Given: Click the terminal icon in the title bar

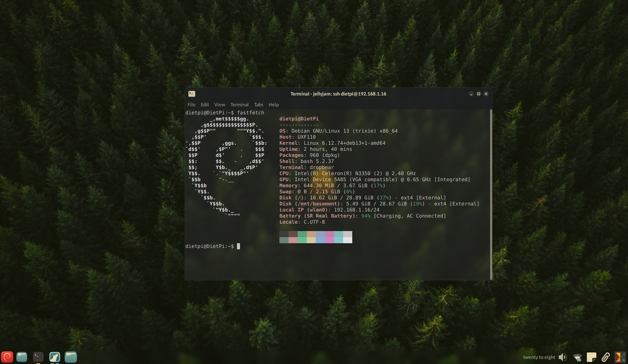Looking at the screenshot, I should coord(192,94).
